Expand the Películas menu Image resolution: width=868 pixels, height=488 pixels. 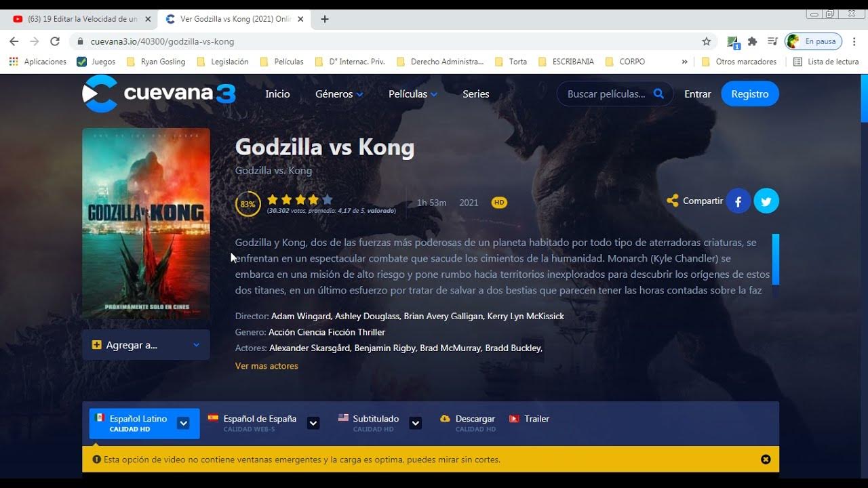click(413, 94)
